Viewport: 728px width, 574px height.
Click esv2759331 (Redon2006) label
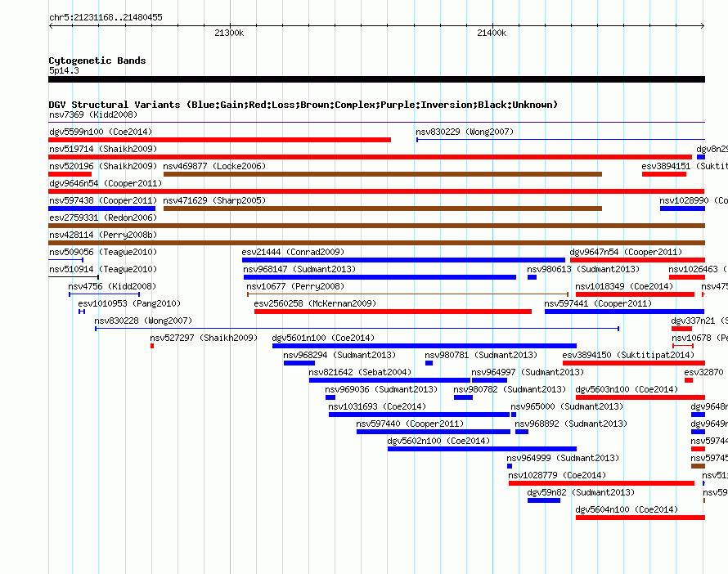[103, 217]
